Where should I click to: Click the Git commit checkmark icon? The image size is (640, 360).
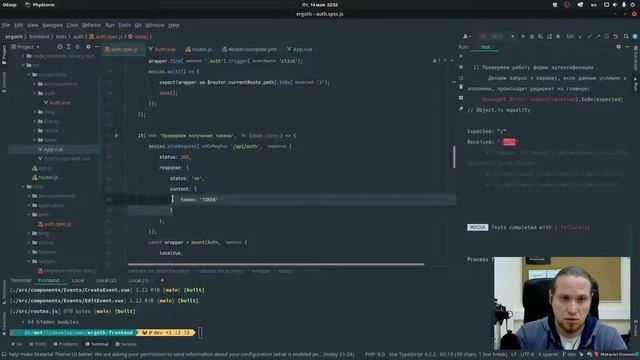589,36
